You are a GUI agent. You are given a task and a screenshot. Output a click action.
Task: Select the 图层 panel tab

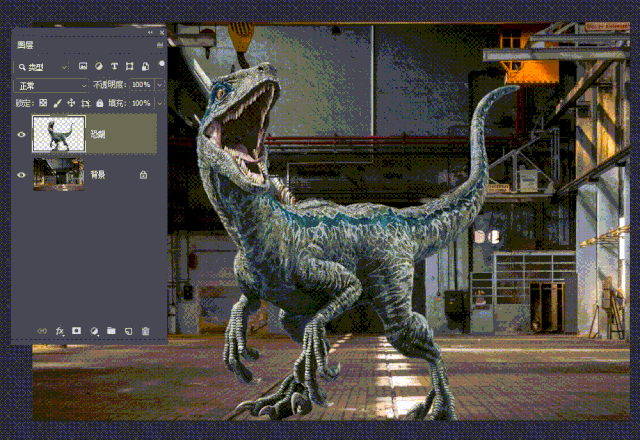(26, 44)
